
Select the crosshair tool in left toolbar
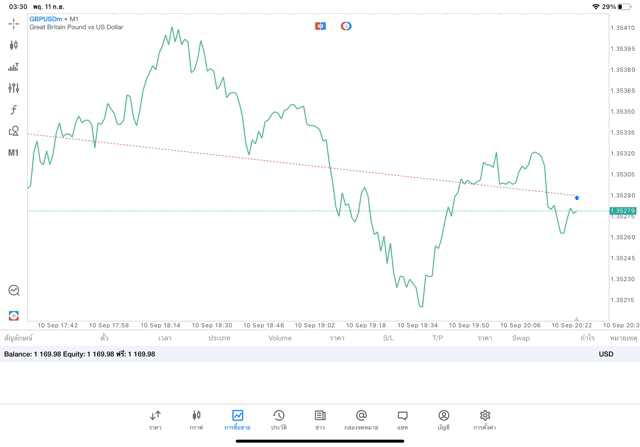click(x=14, y=23)
